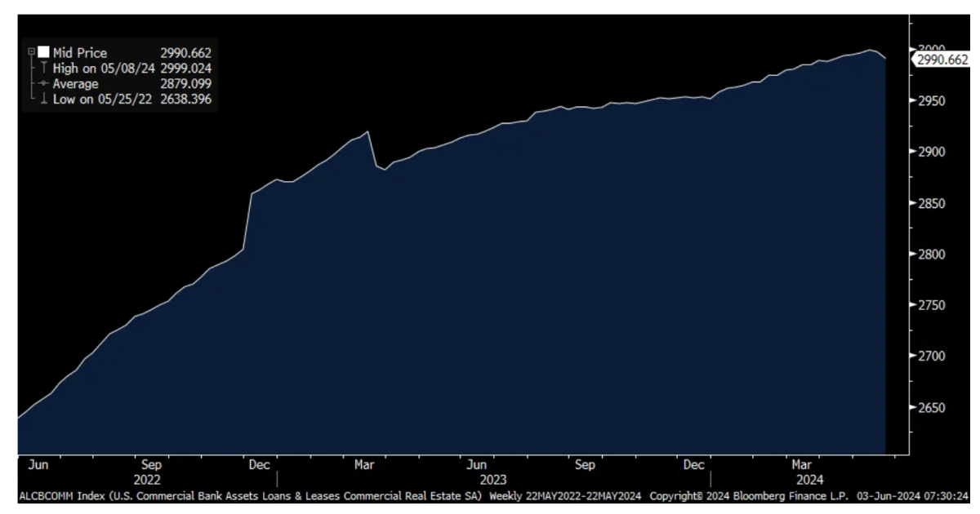Click the 2650 y-axis label
Screen dimensions: 980x514
[933, 408]
